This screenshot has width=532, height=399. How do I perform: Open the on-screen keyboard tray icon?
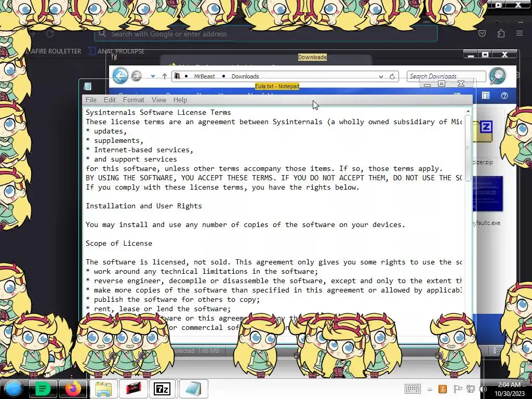(413, 389)
